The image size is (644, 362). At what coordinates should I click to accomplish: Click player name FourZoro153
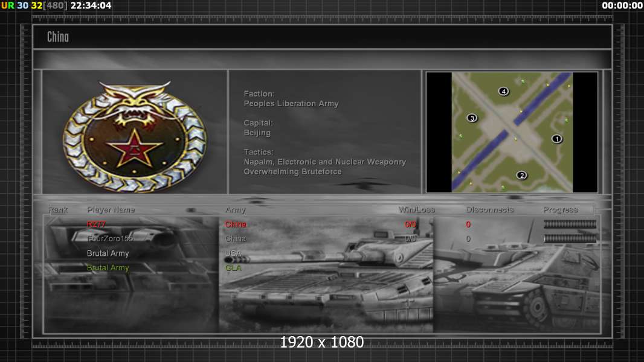(110, 238)
